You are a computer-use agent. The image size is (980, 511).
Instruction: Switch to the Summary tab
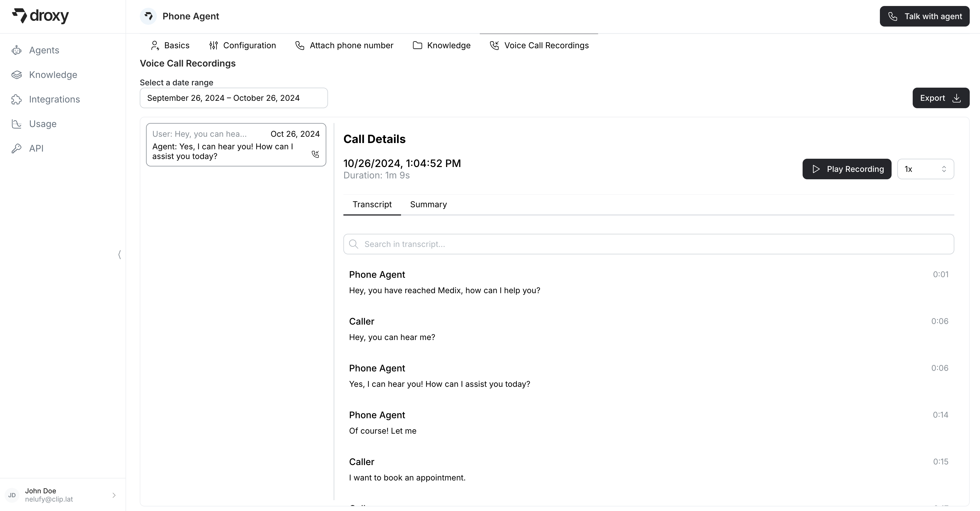tap(428, 204)
